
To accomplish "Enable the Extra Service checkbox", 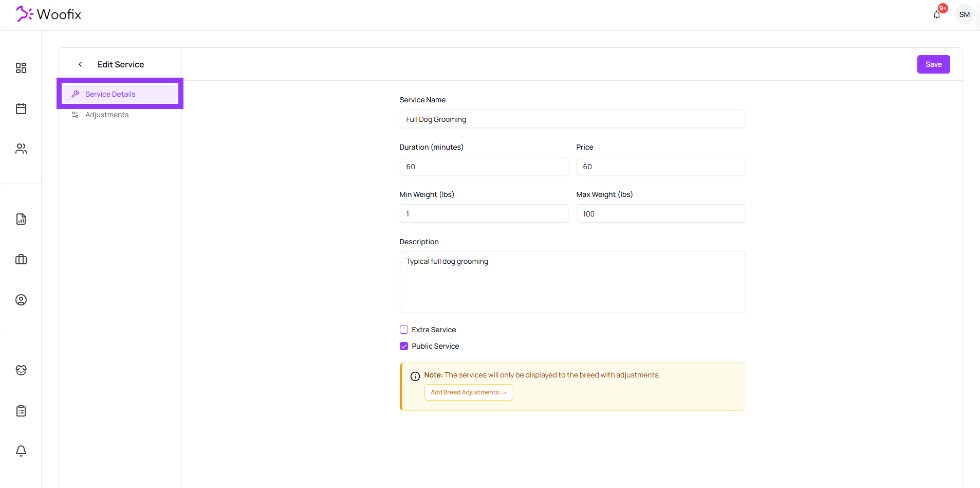I will pyautogui.click(x=404, y=330).
